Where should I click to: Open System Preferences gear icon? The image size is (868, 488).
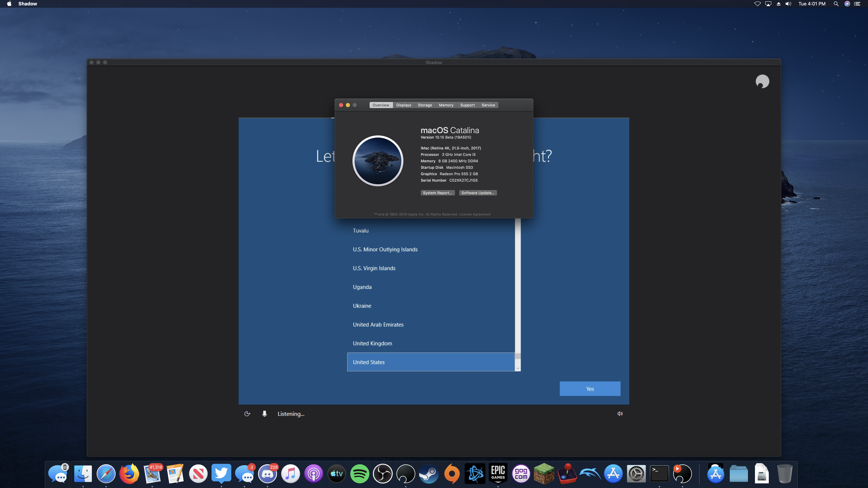(x=636, y=474)
